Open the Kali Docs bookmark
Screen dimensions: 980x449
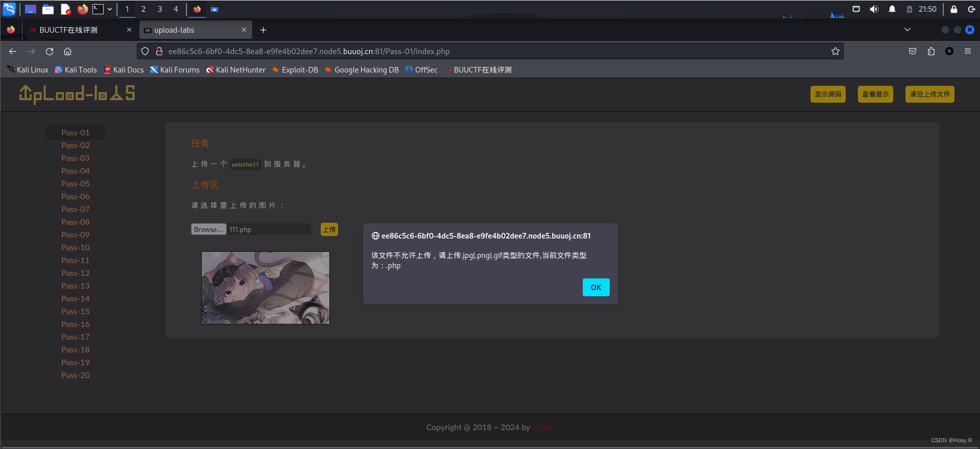tap(124, 70)
